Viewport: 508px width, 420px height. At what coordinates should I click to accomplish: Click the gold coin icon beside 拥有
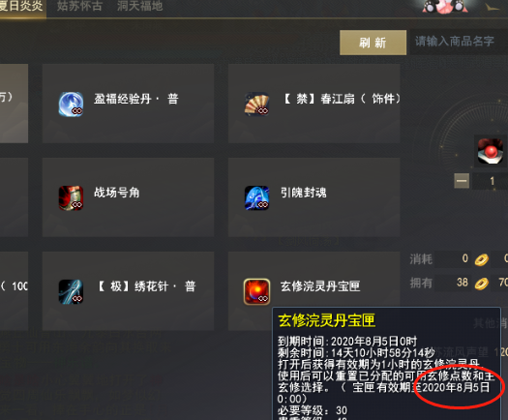[x=482, y=284]
